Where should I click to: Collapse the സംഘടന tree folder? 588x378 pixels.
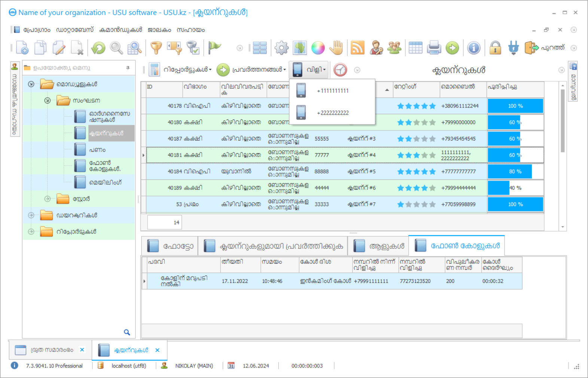(48, 100)
